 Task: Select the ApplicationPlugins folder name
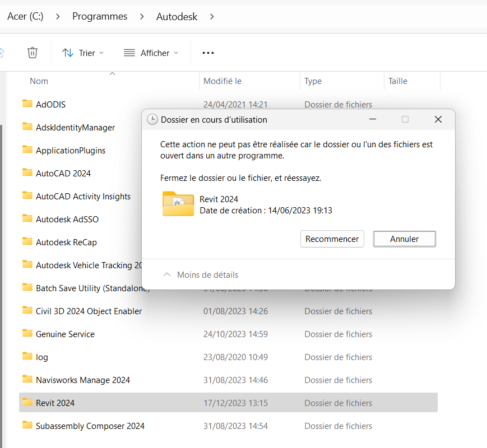71,151
